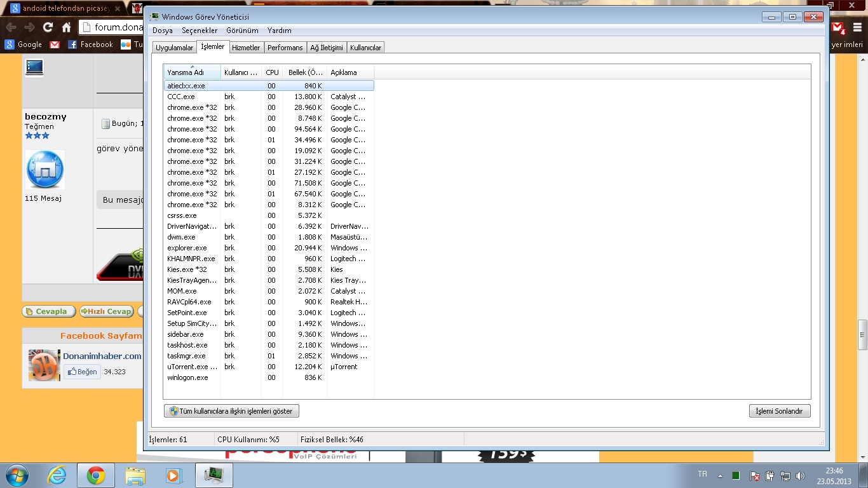This screenshot has width=868, height=488.
Task: Sort by the Yansıma Adı column header
Action: tap(193, 72)
